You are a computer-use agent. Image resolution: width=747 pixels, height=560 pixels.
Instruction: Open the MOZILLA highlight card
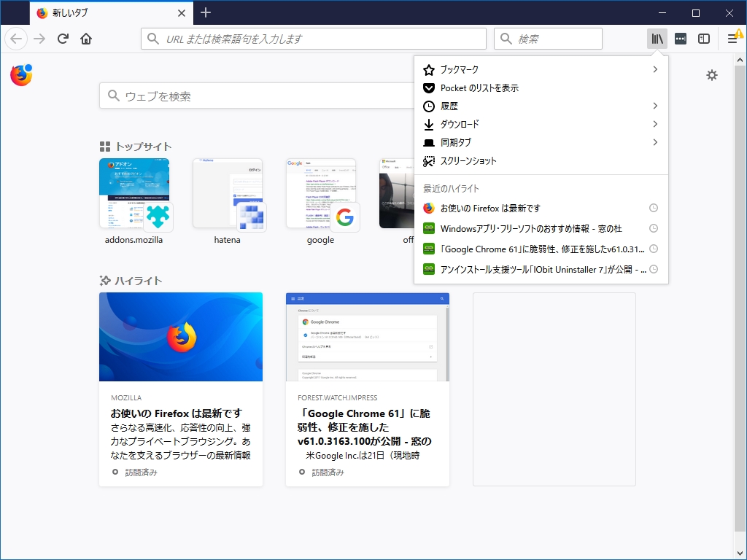tap(181, 389)
